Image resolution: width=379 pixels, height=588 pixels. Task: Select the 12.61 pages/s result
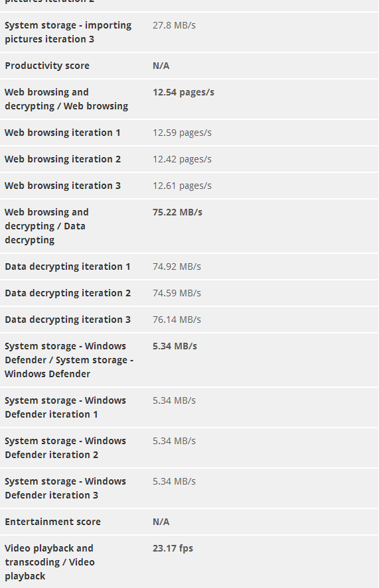[x=182, y=186]
